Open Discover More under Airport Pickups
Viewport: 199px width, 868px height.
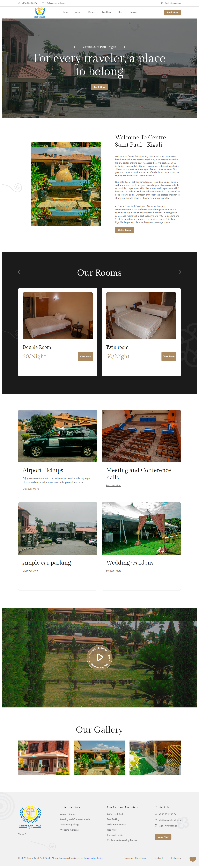point(31,489)
